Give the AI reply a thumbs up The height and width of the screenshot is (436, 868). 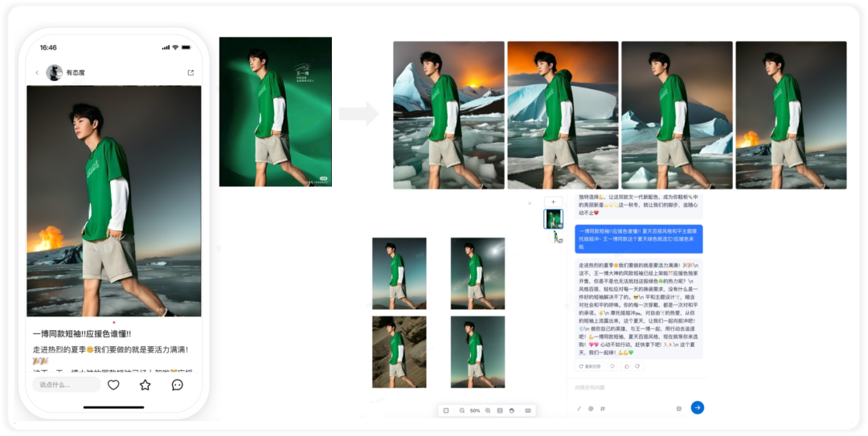(627, 366)
